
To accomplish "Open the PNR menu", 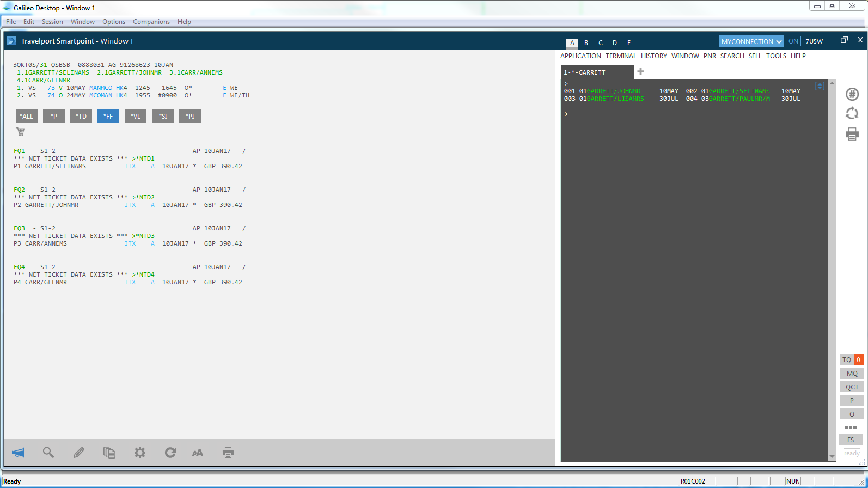I will pyautogui.click(x=710, y=56).
